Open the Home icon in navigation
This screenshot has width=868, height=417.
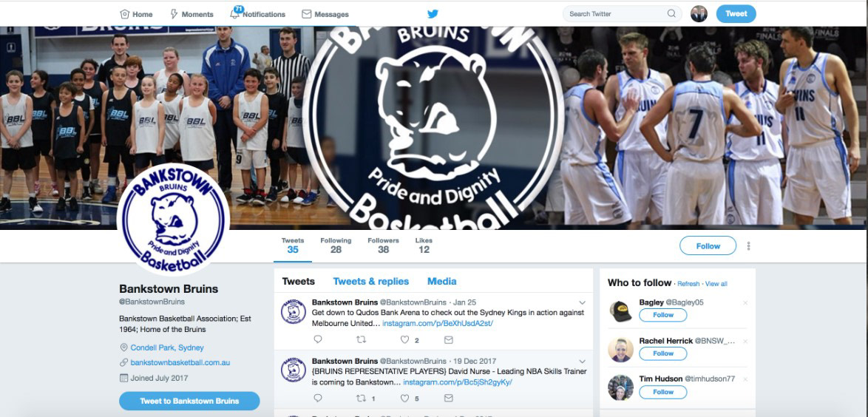click(124, 14)
